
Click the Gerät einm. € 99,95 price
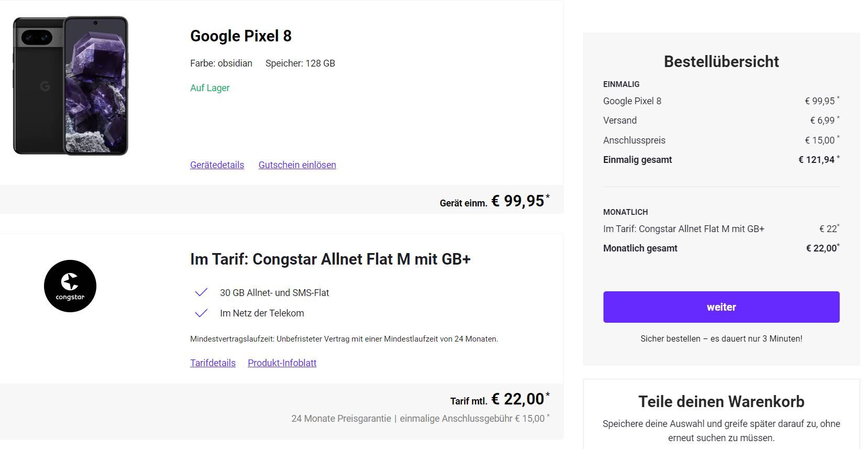point(495,201)
